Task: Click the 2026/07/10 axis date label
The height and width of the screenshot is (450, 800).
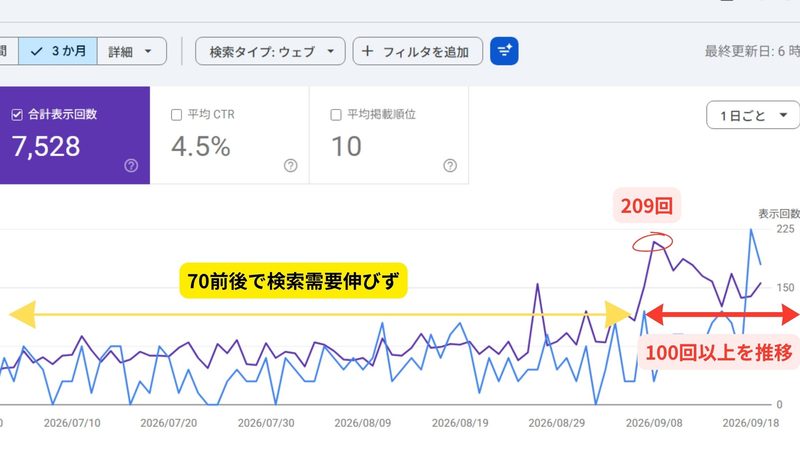Action: [72, 423]
